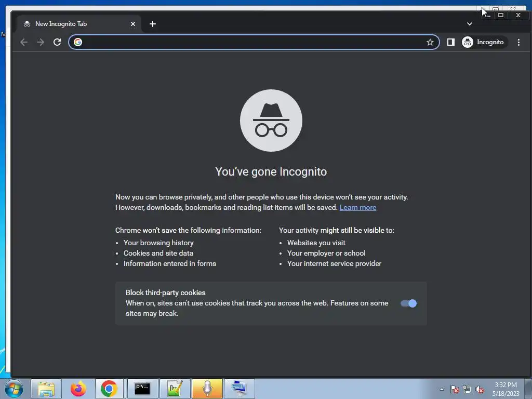Click the reload page icon
Viewport: 532px width, 399px height.
pos(57,42)
